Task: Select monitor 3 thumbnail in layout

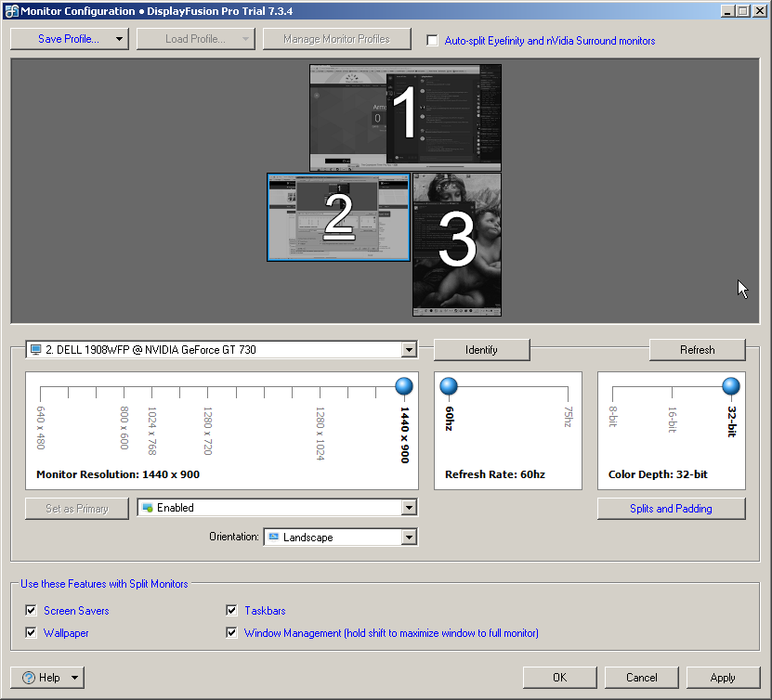Action: pos(456,243)
